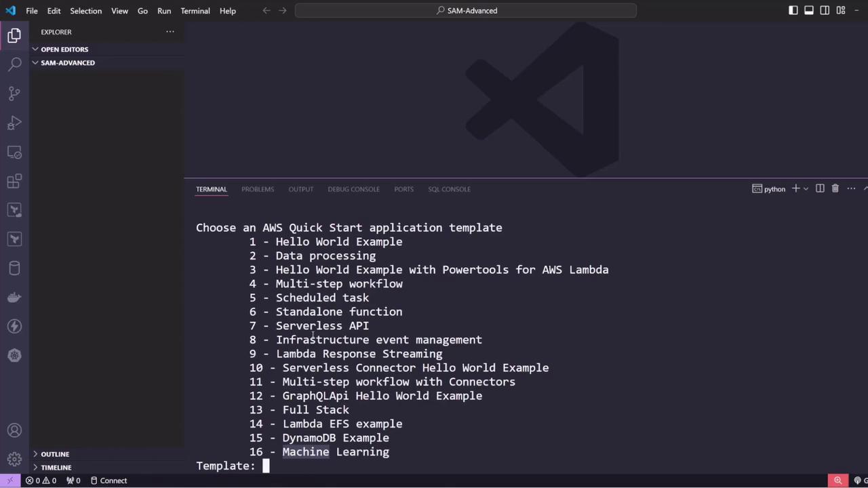Click the red zoom icon in status bar
868x488 pixels.
[x=838, y=481]
